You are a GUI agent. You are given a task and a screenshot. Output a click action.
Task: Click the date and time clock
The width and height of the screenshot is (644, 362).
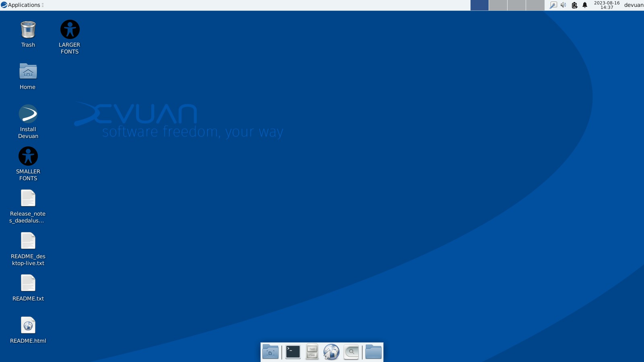(607, 5)
